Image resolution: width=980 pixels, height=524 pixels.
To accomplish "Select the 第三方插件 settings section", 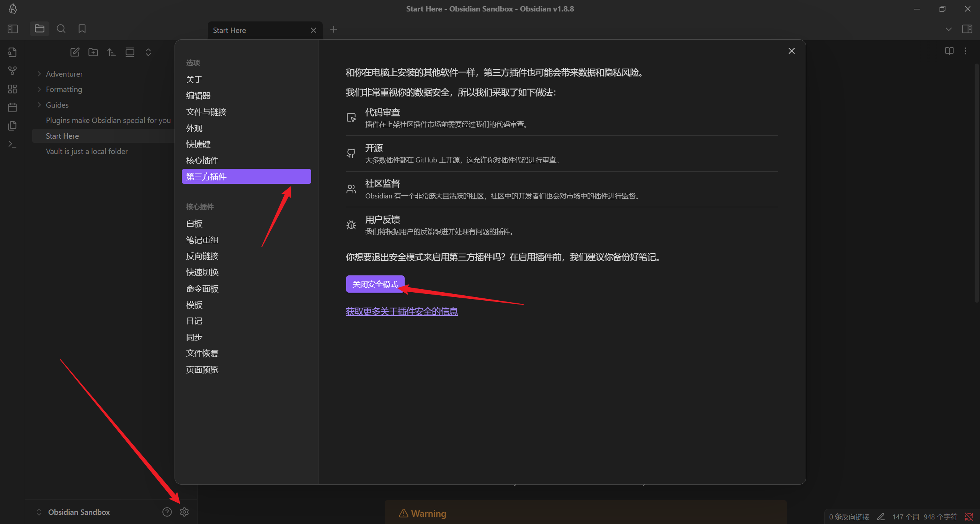I will 246,177.
